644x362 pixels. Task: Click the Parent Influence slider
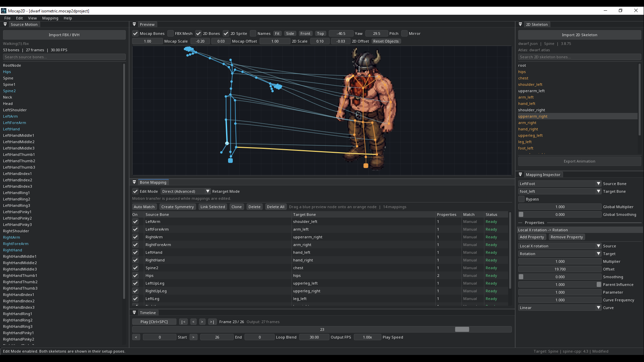(559, 285)
